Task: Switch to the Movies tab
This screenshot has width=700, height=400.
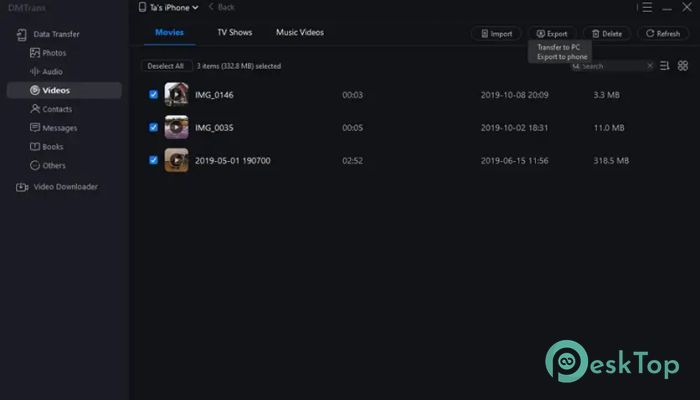Action: click(x=169, y=32)
